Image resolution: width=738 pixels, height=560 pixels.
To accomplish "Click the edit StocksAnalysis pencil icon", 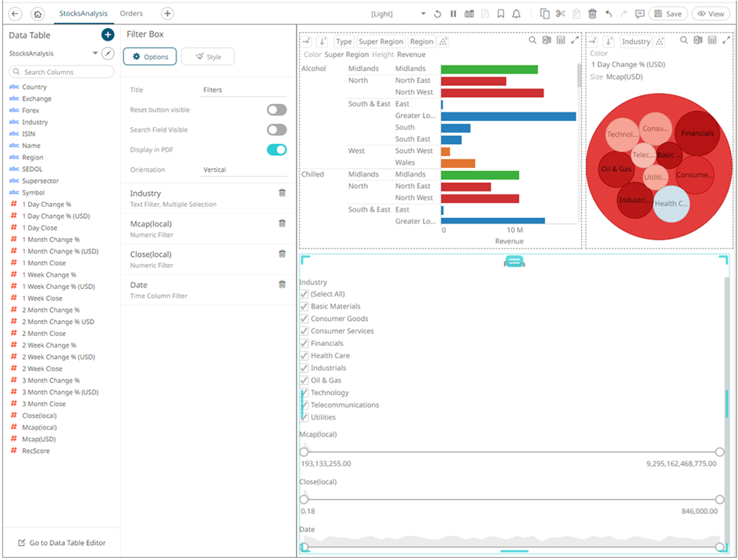I will (x=108, y=53).
